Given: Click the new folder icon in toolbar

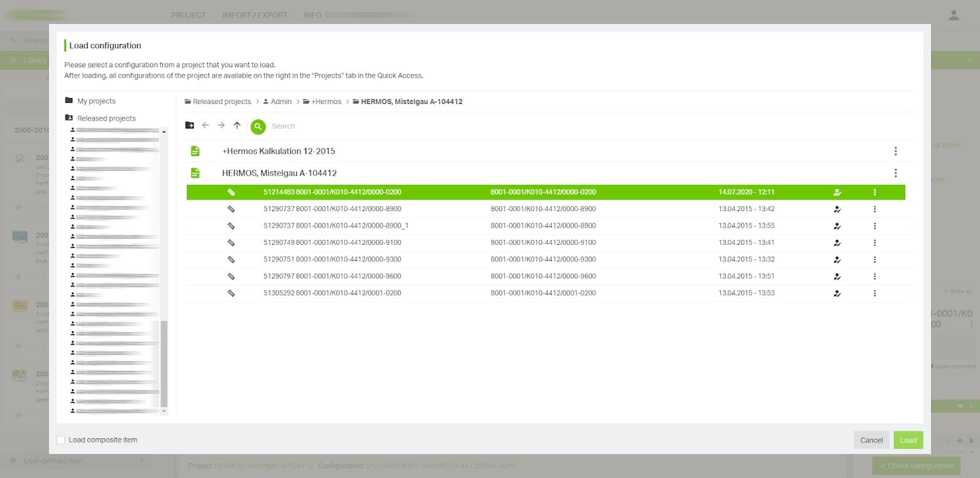Looking at the screenshot, I should (x=190, y=125).
